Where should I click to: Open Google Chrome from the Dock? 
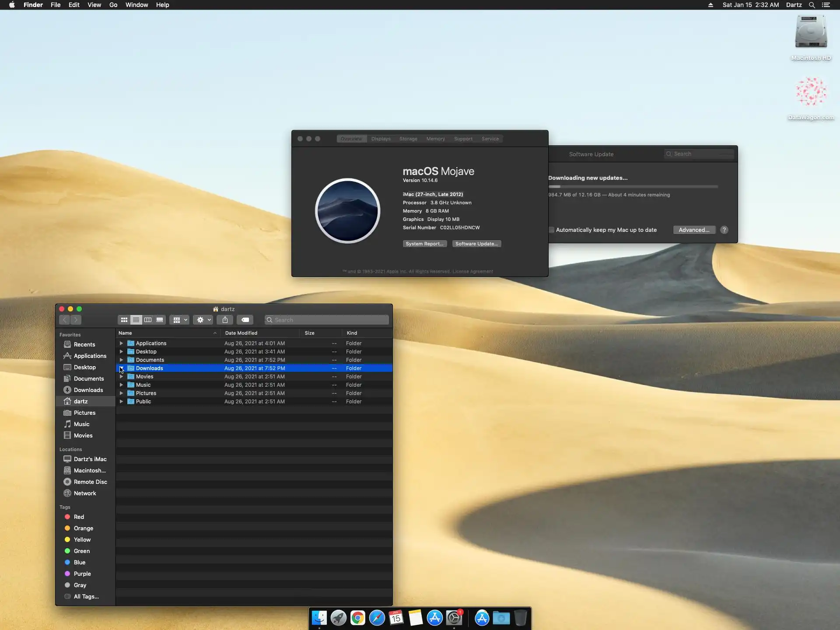(357, 618)
